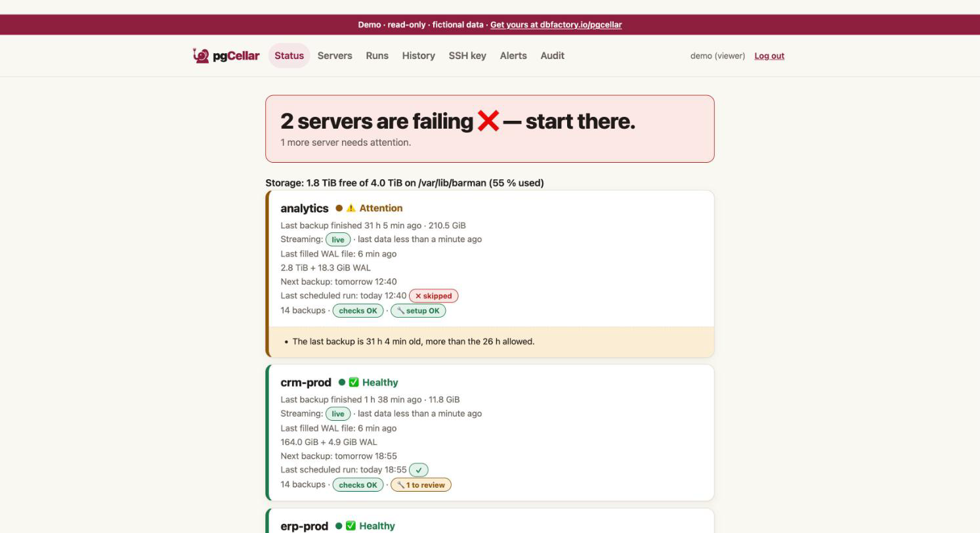Click the Log out link
This screenshot has height=533, width=980.
[769, 56]
